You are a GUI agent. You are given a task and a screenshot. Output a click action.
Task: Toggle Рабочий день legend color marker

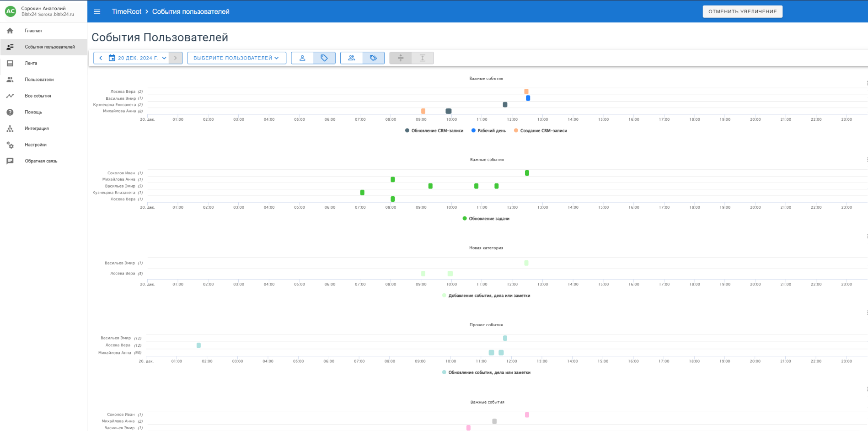(x=473, y=131)
